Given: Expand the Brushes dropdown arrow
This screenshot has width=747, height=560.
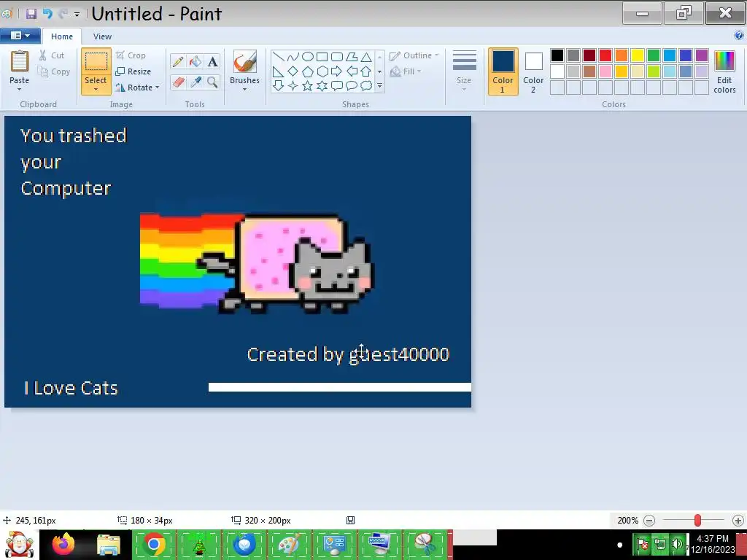Looking at the screenshot, I should 245,89.
